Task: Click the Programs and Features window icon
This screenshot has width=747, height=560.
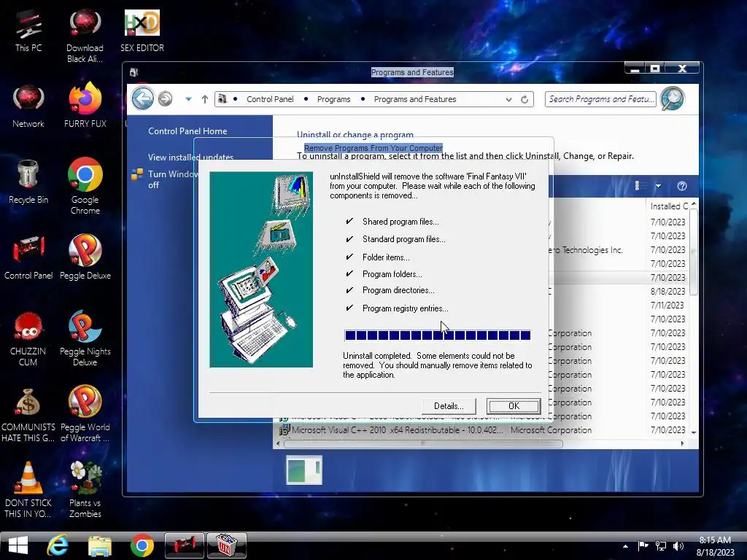Action: pyautogui.click(x=134, y=72)
